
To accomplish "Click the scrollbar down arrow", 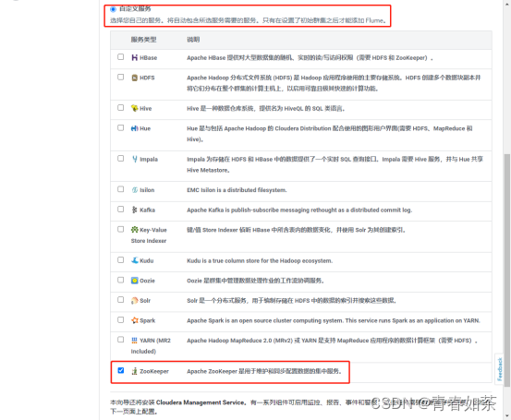I will (x=506, y=415).
